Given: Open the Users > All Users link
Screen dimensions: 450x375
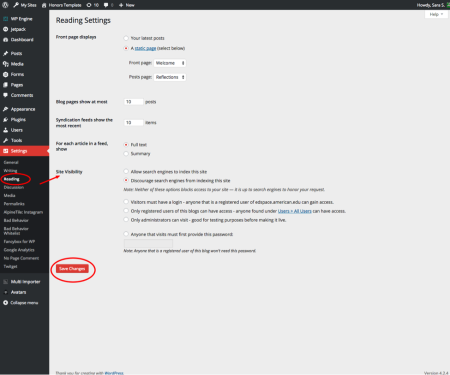Looking at the screenshot, I should tap(295, 211).
